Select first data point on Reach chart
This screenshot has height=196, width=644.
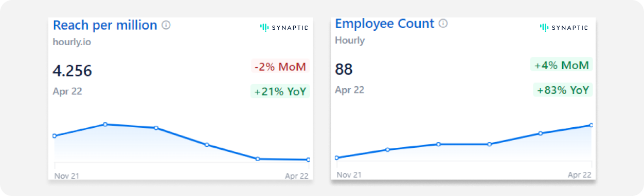tap(55, 136)
